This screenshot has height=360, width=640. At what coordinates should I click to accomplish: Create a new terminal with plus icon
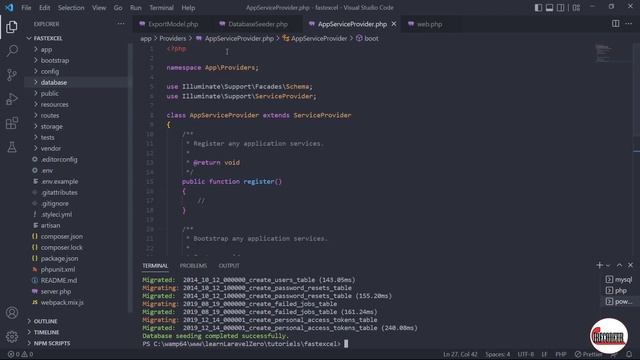(599, 265)
